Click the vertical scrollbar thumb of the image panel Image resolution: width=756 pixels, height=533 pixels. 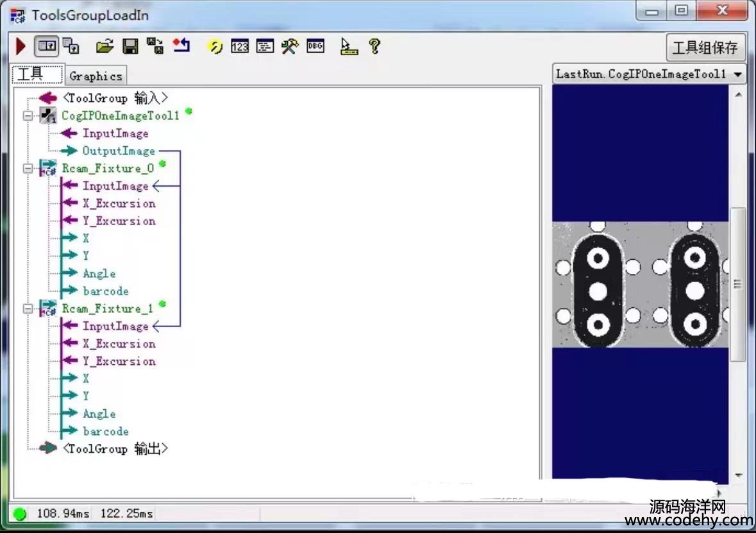tap(737, 284)
